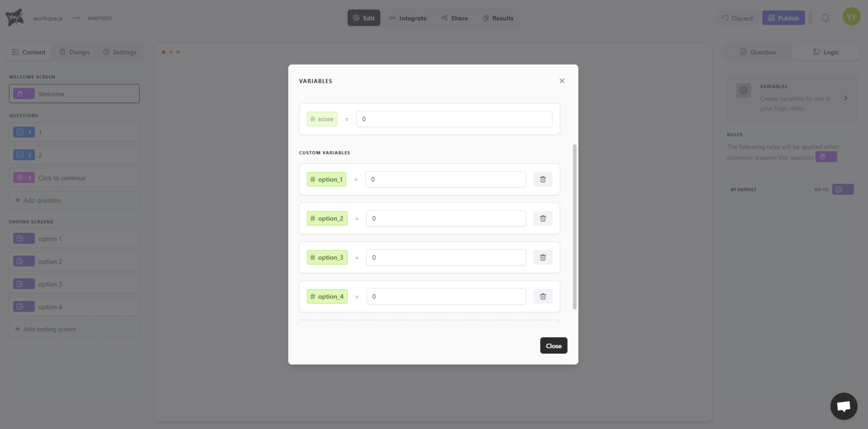Click the Publish button
Screen dimensions: 868x429
tap(783, 18)
